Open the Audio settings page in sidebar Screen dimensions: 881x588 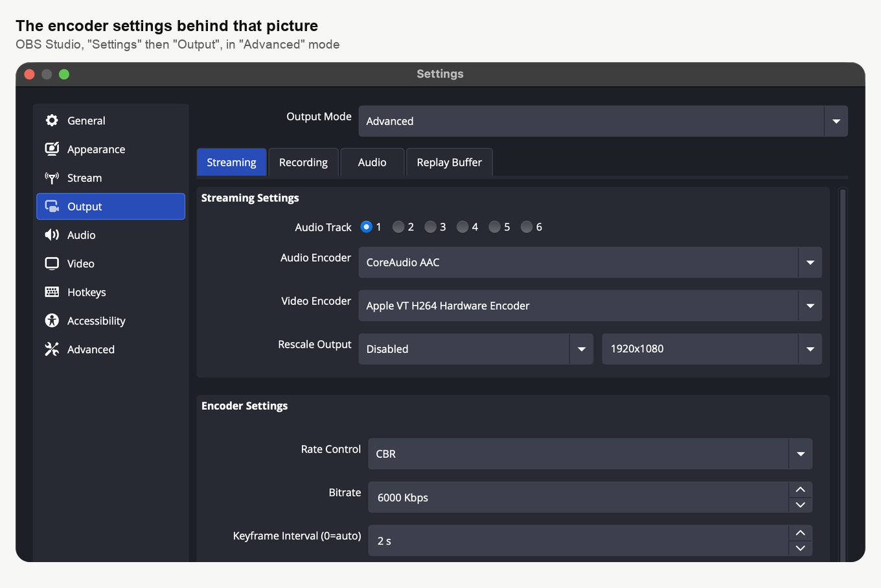click(x=111, y=234)
